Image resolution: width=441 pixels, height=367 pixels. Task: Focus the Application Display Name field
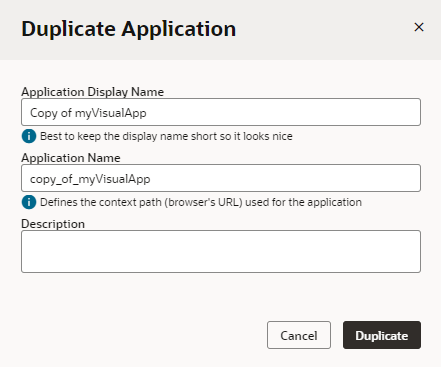(x=221, y=112)
